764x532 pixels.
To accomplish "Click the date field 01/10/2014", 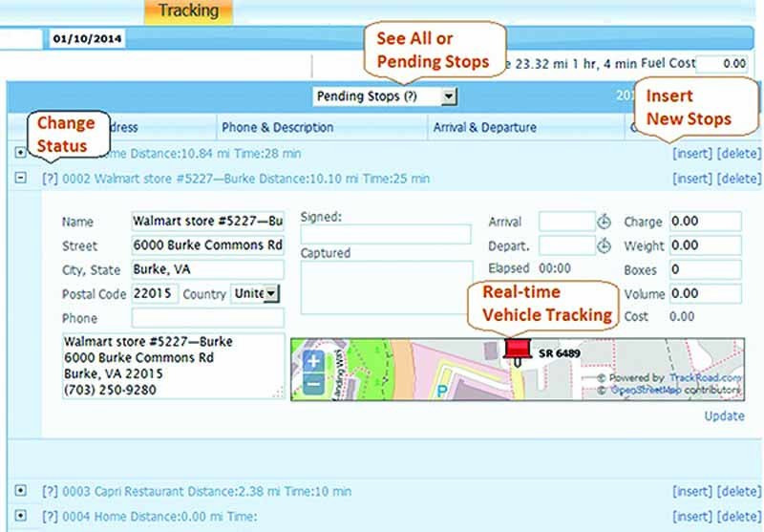I will pos(87,39).
